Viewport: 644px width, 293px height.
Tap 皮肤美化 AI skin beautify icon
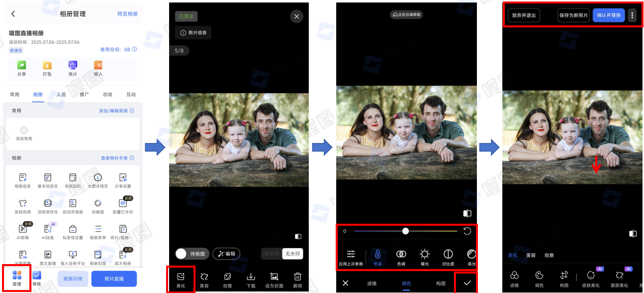pyautogui.click(x=591, y=275)
